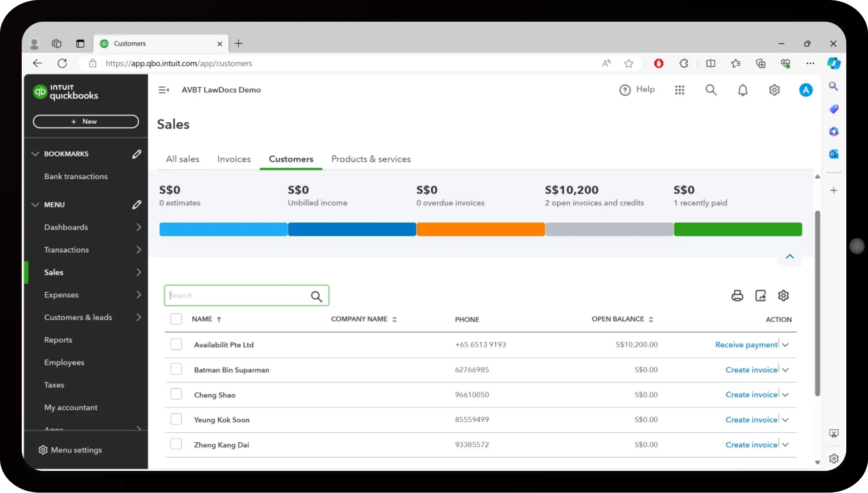Tick the Zheng Kang Dai checkbox
The height and width of the screenshot is (493, 868).
coord(176,444)
